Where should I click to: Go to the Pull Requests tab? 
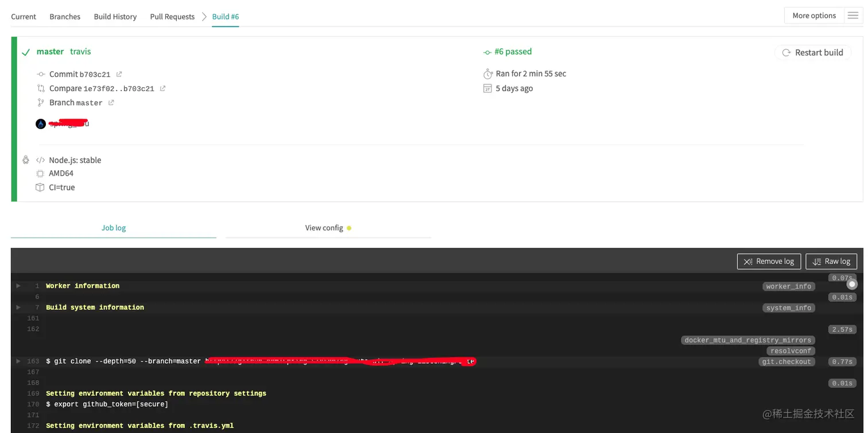click(x=172, y=17)
